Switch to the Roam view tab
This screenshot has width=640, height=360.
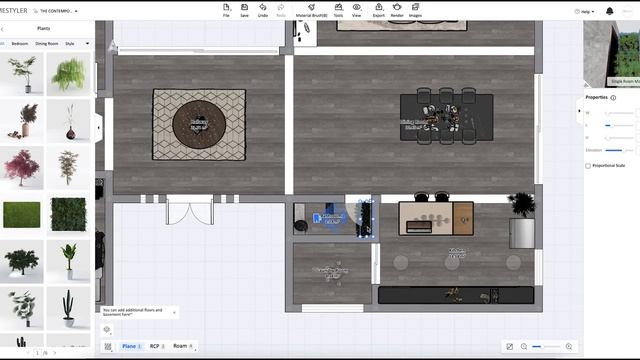point(182,346)
